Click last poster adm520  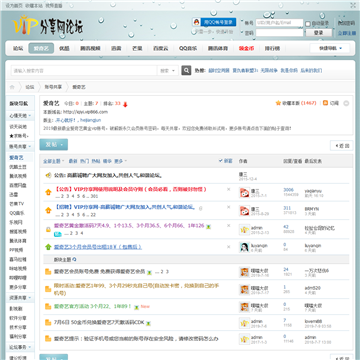point(313,288)
